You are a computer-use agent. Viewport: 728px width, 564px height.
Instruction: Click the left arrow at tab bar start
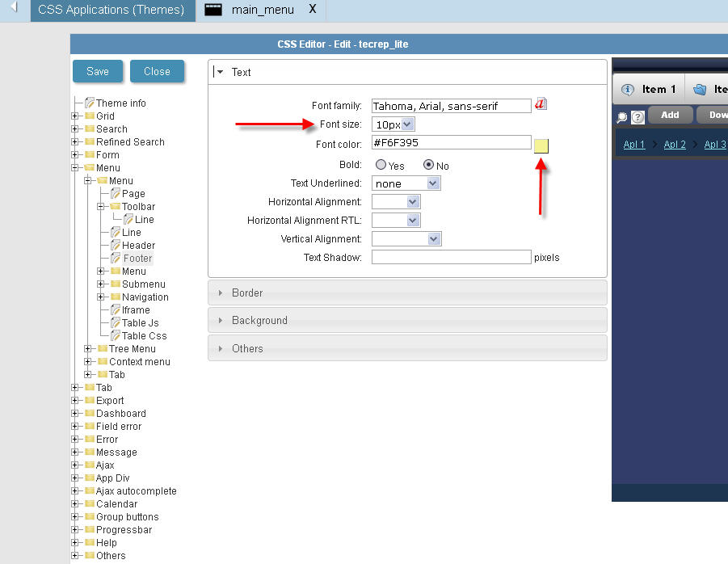coord(14,6)
